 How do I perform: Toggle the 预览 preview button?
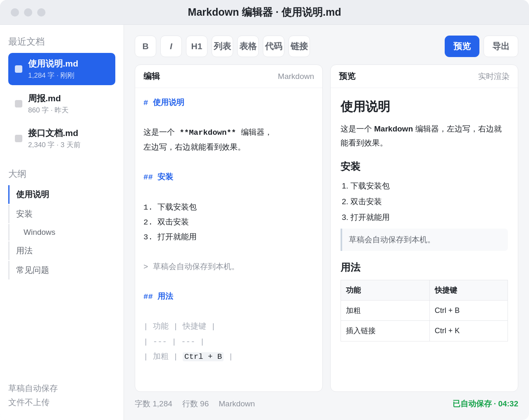(x=462, y=46)
